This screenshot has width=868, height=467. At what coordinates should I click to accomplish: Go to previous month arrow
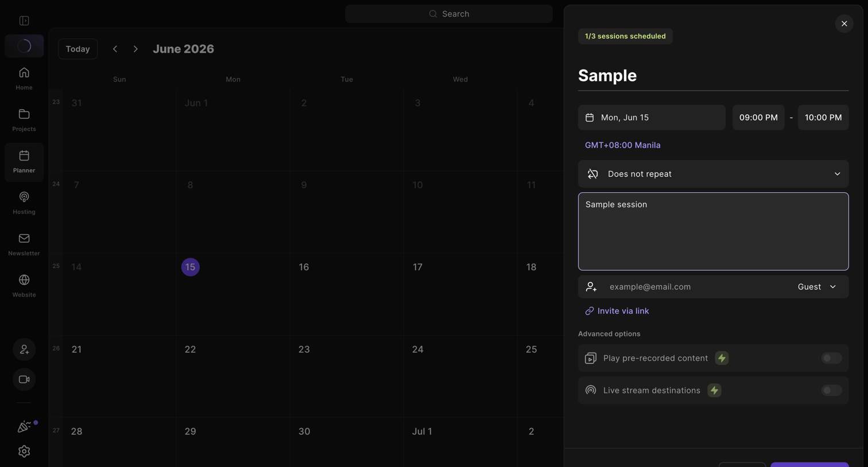[115, 49]
